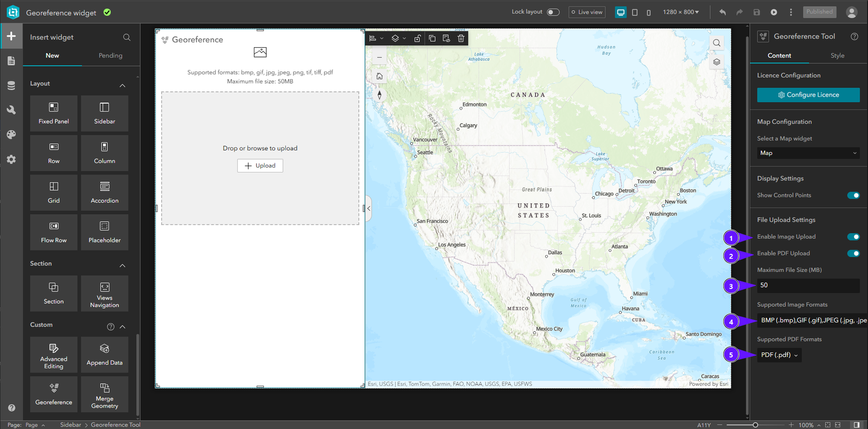Duplicate the selected widget

point(432,39)
